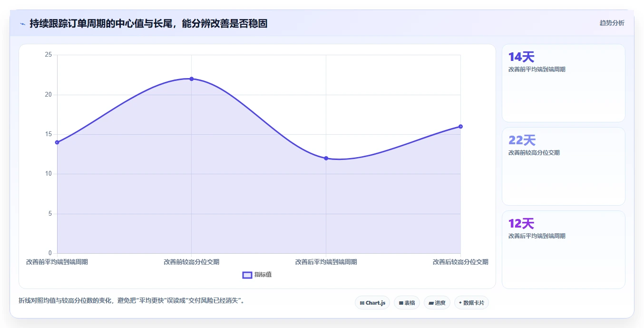
Task: Click data point for 改善前平均端到端周期
Action: pyautogui.click(x=57, y=142)
